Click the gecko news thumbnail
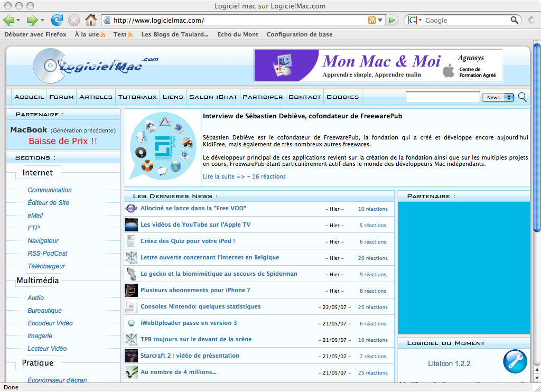The height and width of the screenshot is (392, 541). (x=131, y=274)
